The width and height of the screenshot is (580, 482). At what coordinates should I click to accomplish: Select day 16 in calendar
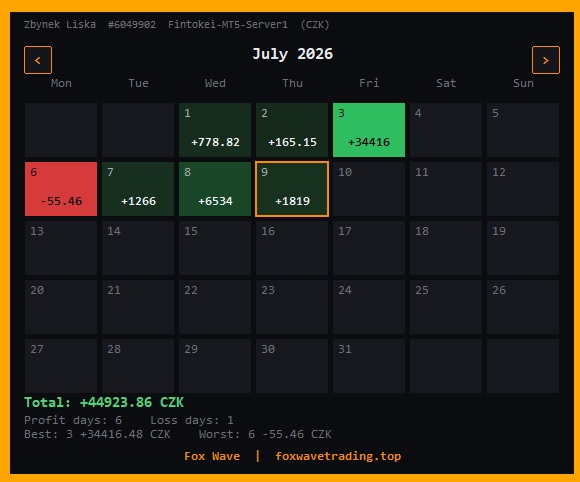[292, 248]
